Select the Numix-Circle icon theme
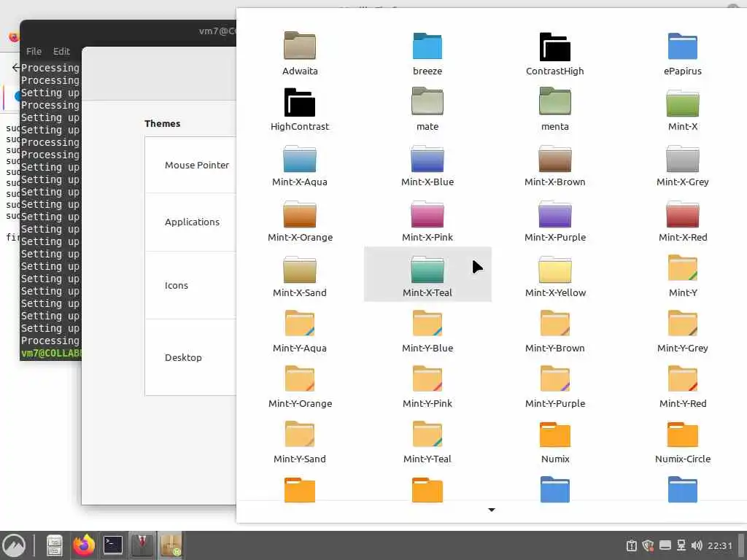 pos(683,441)
